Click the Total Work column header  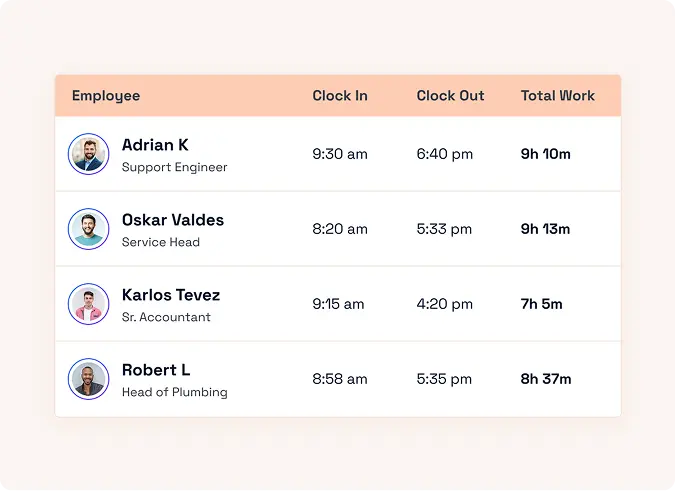point(558,96)
